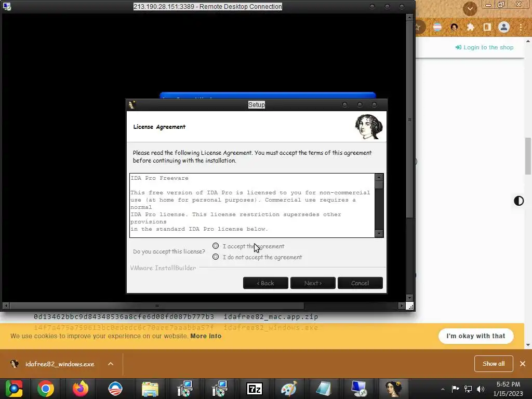
Task: Open Chrome side panel icon
Action: (x=487, y=27)
